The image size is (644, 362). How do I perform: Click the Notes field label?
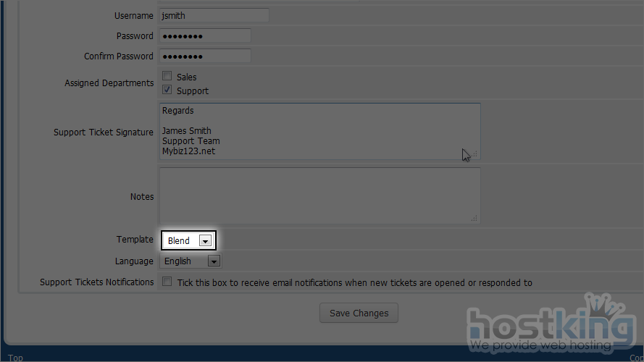click(142, 196)
